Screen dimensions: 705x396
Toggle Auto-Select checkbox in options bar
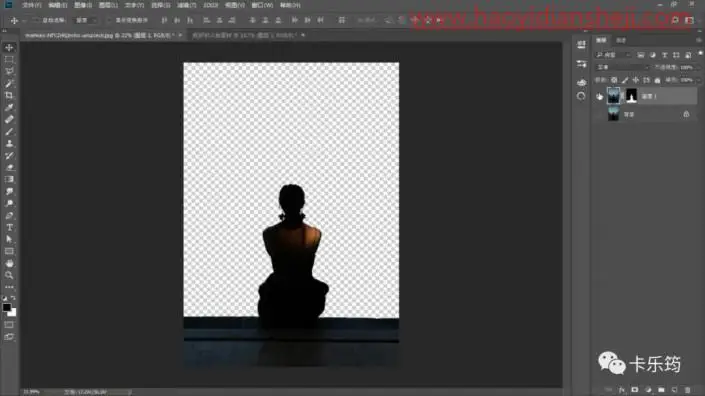pyautogui.click(x=35, y=20)
